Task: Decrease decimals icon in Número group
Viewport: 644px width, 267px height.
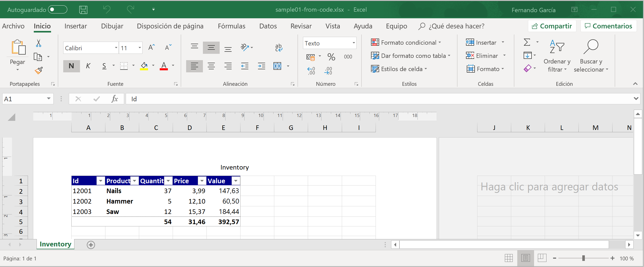Action: coord(328,71)
